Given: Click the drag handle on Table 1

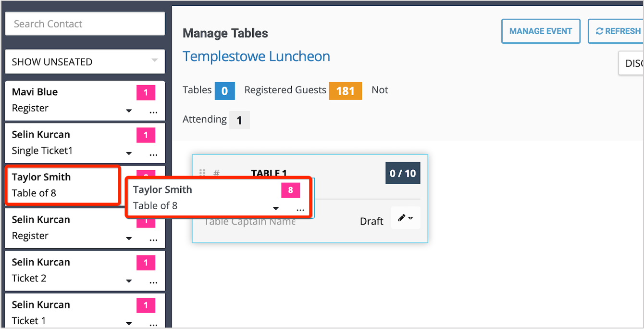Looking at the screenshot, I should point(203,173).
